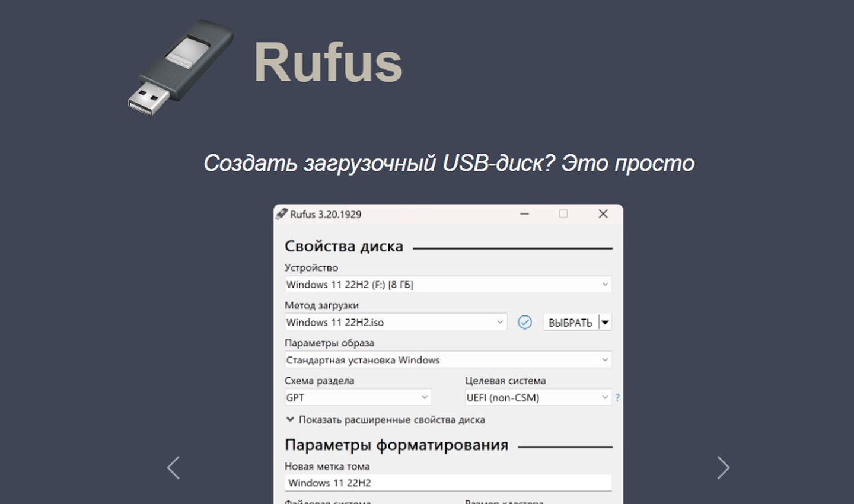This screenshot has height=504, width=854.
Task: Close the Rufus window
Action: [603, 214]
